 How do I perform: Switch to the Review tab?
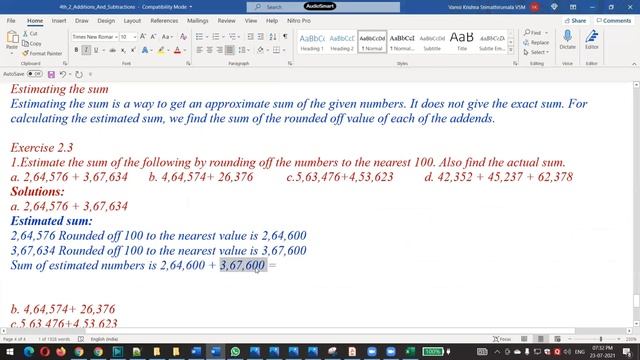pos(226,20)
